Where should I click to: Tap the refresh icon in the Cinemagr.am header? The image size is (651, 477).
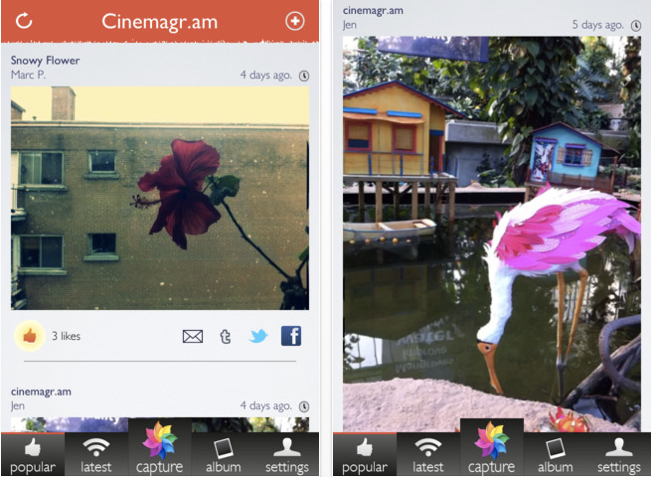(24, 21)
